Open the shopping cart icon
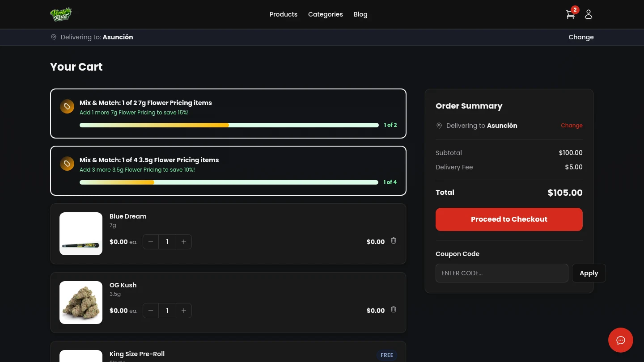The height and width of the screenshot is (362, 644). pos(570,14)
